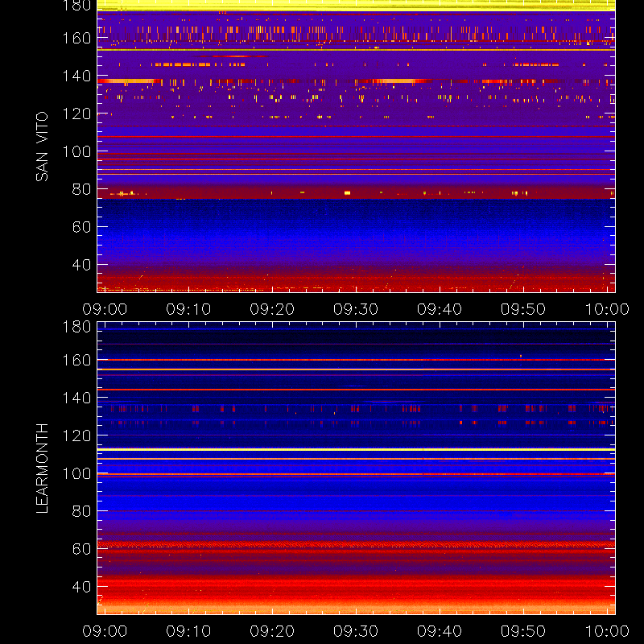Click 09:20 time label under Learmonth plot
This screenshot has height=644, width=644.
coord(272,631)
